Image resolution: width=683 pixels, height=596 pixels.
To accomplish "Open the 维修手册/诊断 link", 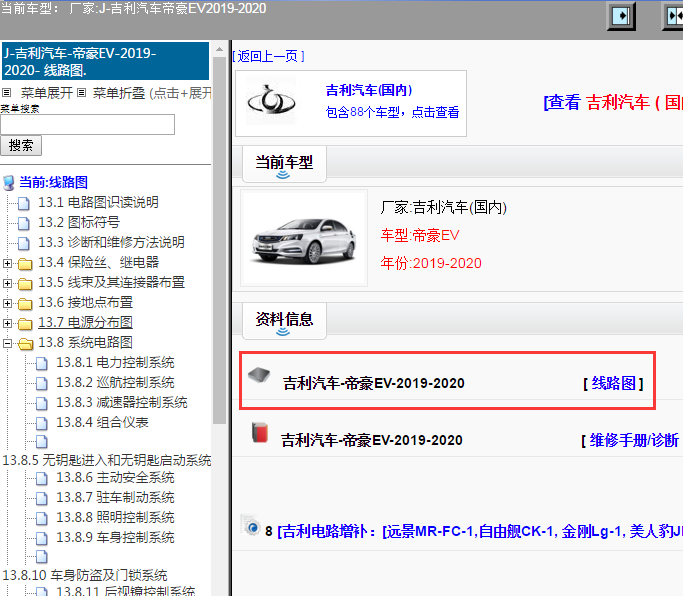I will [633, 440].
